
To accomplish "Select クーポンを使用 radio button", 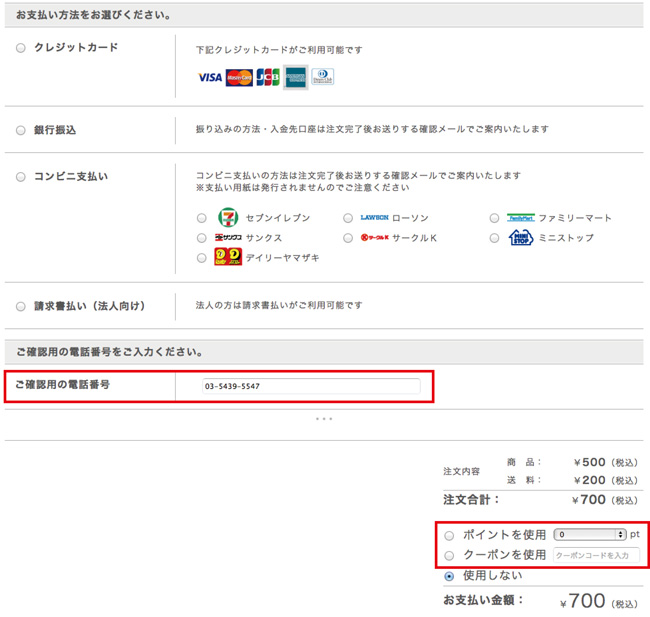I will pyautogui.click(x=449, y=555).
